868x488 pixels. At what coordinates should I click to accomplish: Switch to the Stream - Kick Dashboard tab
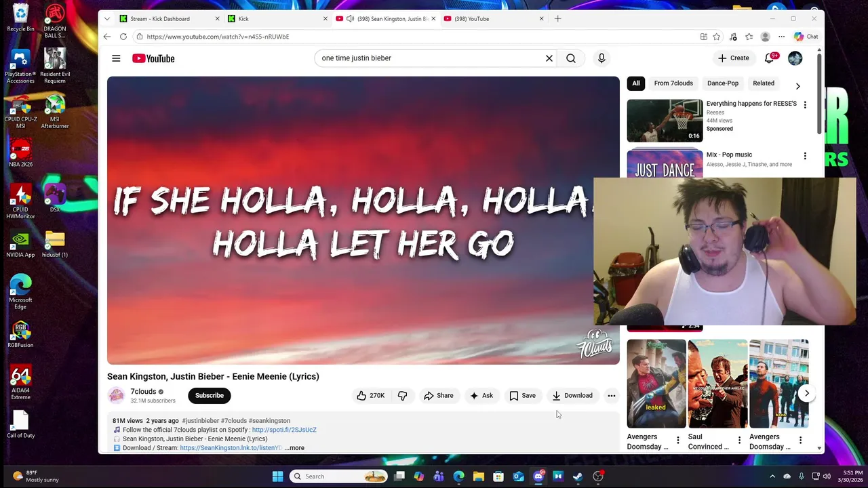coord(168,19)
